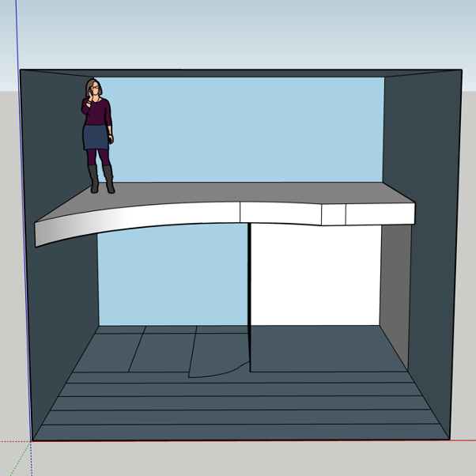Viewport: 476px width, 476px height.
Task: Select the woman figure's purple sweater
Action: tap(98, 112)
